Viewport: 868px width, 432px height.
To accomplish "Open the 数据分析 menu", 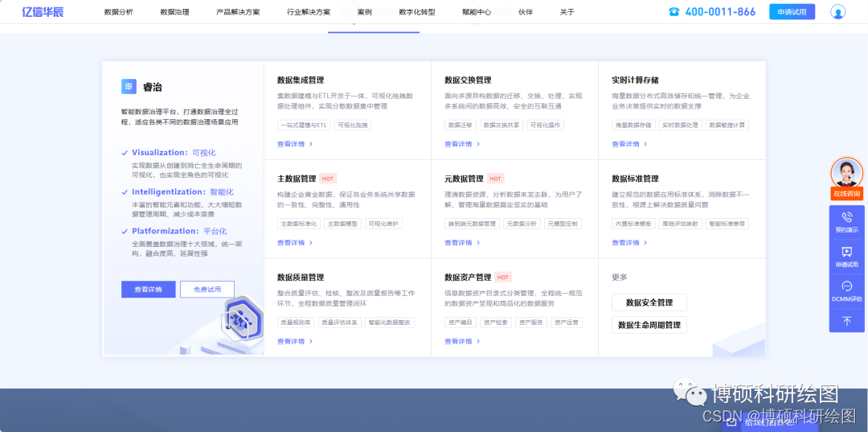I will [x=118, y=12].
